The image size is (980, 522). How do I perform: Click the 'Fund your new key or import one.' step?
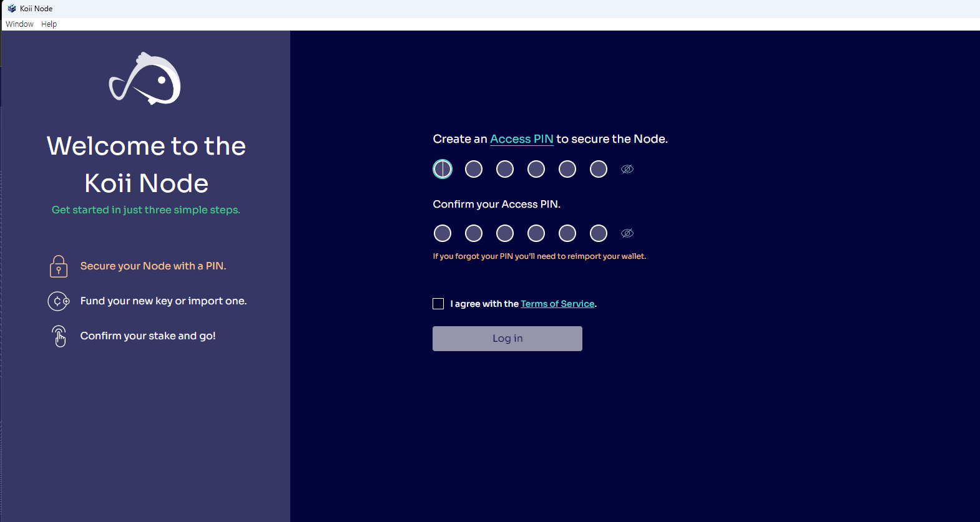coord(164,301)
